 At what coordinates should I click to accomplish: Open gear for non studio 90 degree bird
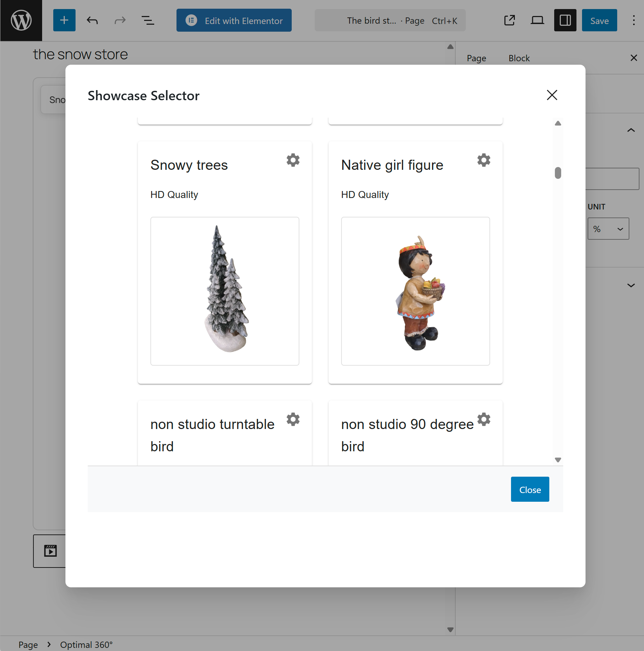click(484, 419)
